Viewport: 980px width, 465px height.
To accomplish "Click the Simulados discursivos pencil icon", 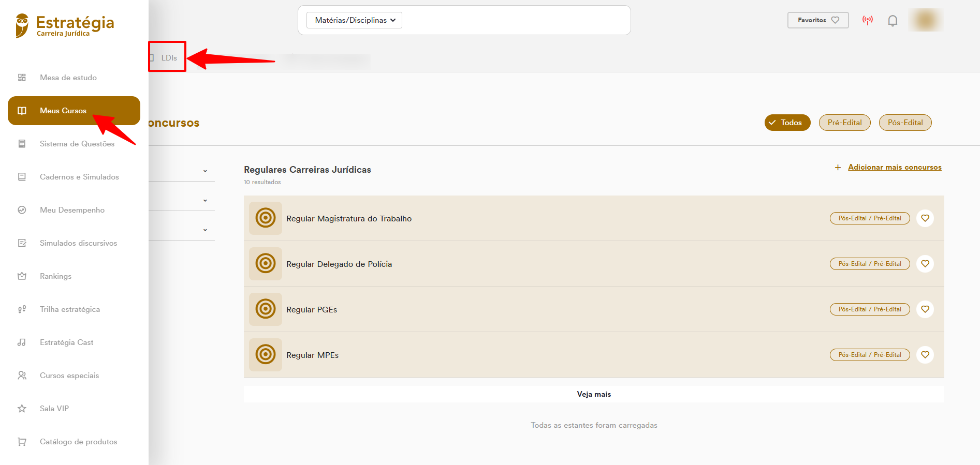I will pos(22,243).
